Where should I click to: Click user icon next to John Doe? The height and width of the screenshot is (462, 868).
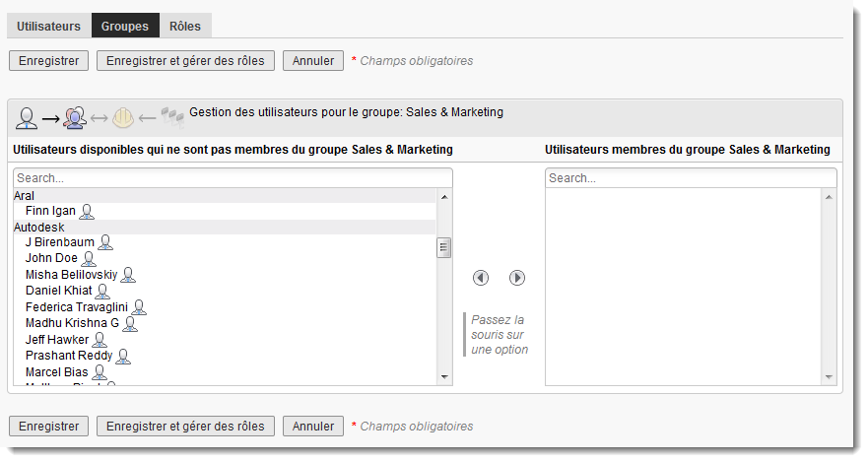pos(89,258)
